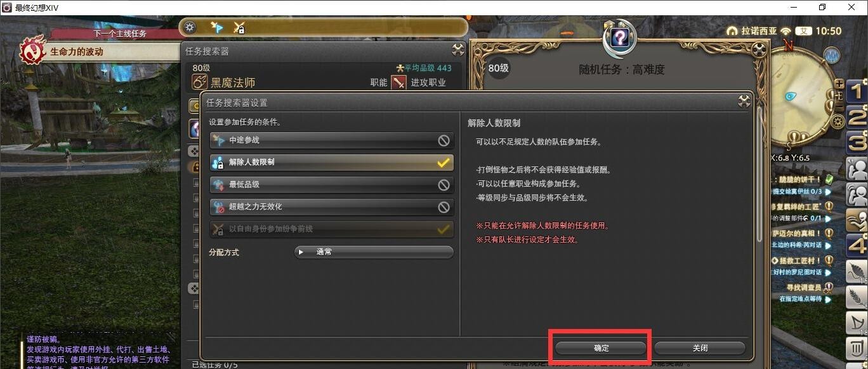
Task: Click the minimap settings gear icon
Action: (x=838, y=121)
